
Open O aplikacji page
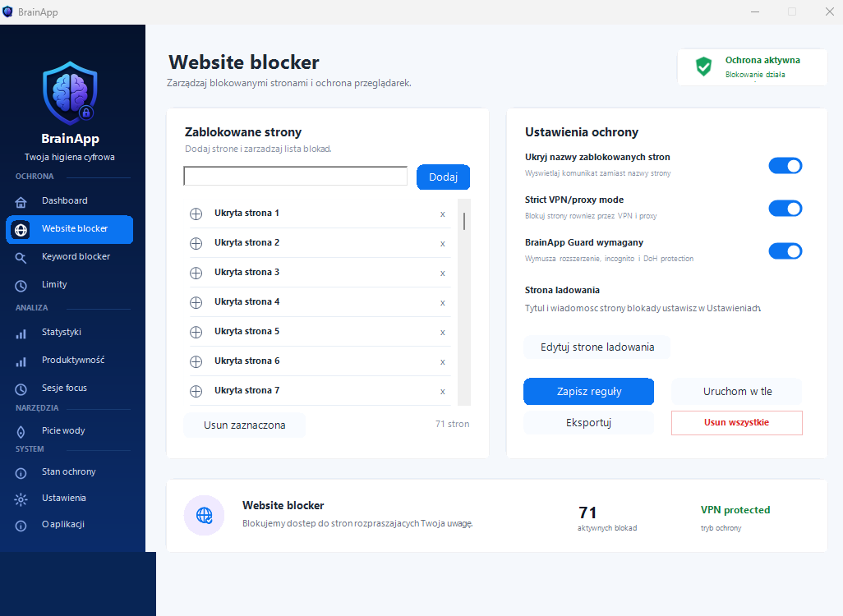tap(69, 525)
